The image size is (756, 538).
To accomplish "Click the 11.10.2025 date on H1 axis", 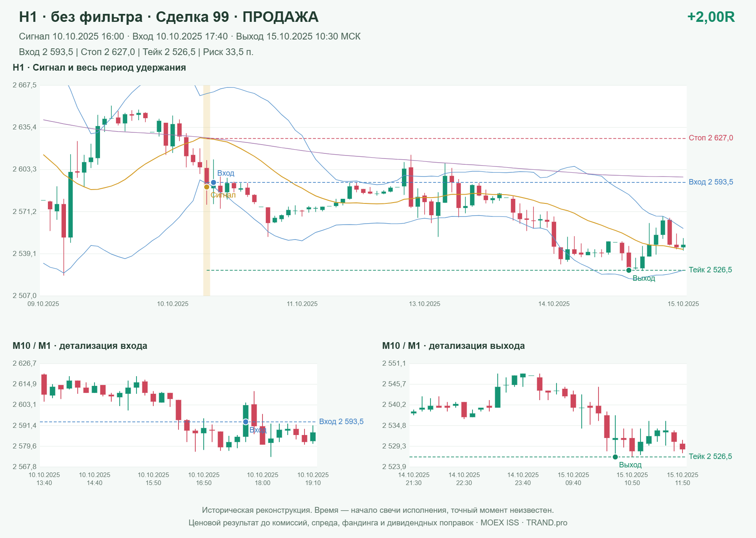I will [302, 304].
